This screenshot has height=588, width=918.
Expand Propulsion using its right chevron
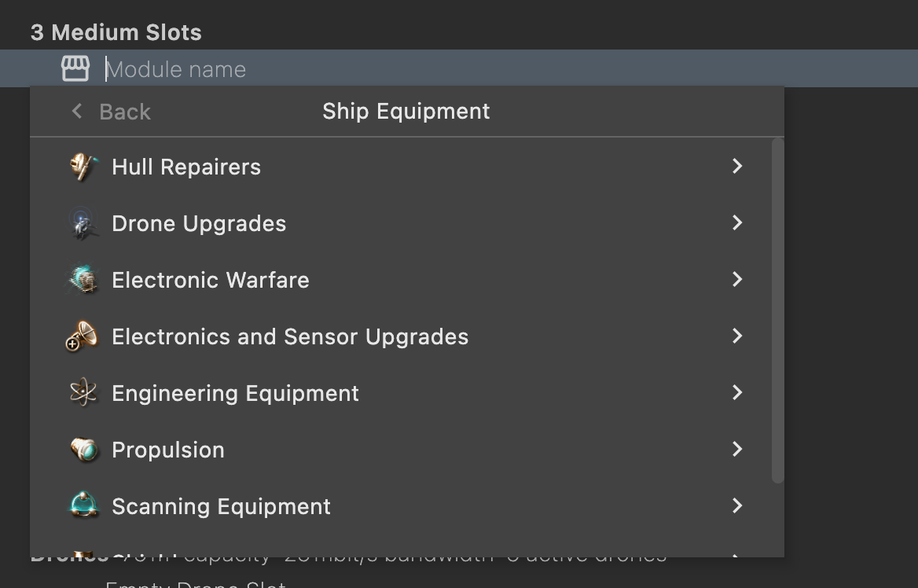tap(736, 449)
